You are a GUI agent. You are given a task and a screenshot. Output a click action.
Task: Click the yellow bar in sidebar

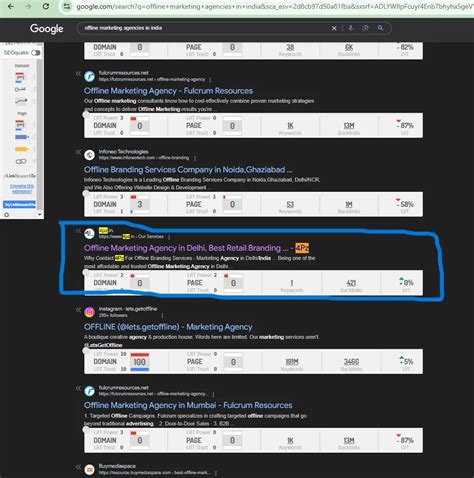pyautogui.click(x=22, y=149)
